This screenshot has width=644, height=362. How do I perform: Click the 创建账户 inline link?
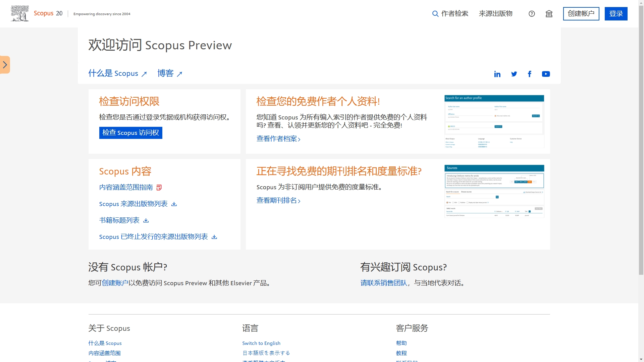click(115, 283)
